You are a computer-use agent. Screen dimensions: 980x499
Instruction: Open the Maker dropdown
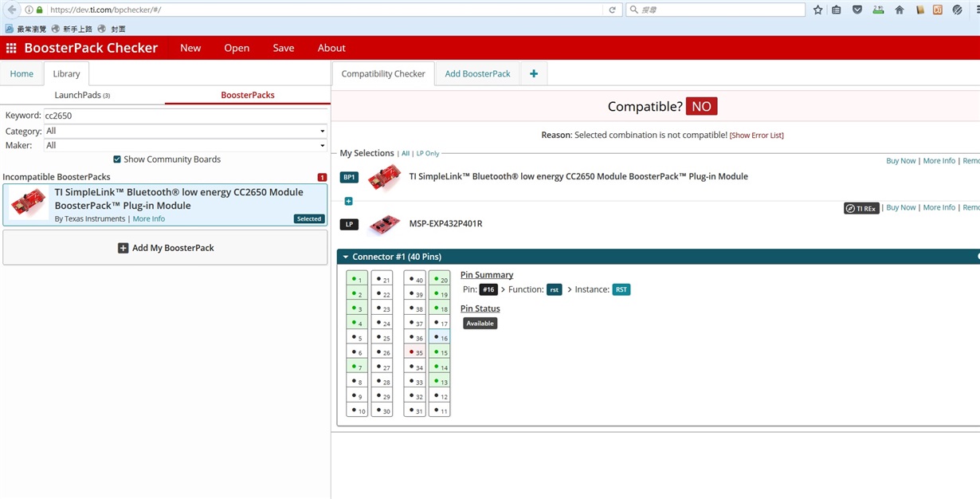pos(185,145)
